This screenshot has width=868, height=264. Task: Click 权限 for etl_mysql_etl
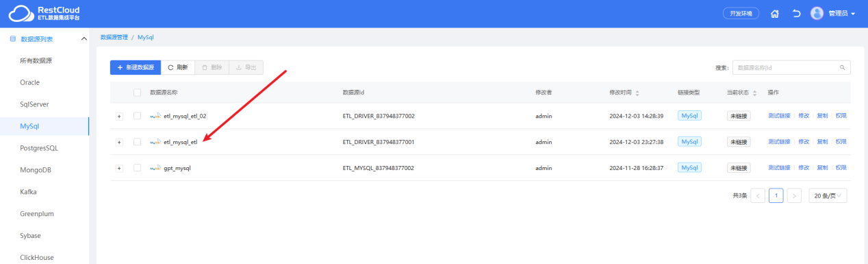point(841,142)
